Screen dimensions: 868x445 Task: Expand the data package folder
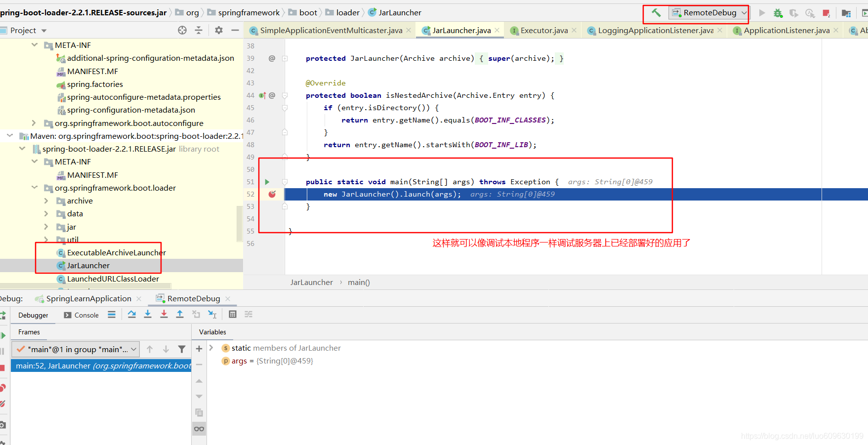click(46, 213)
